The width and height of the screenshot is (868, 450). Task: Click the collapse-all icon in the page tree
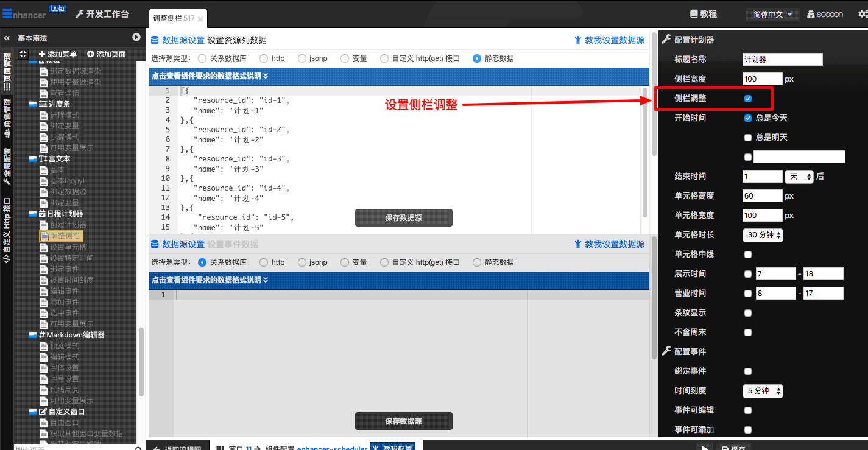(x=23, y=54)
